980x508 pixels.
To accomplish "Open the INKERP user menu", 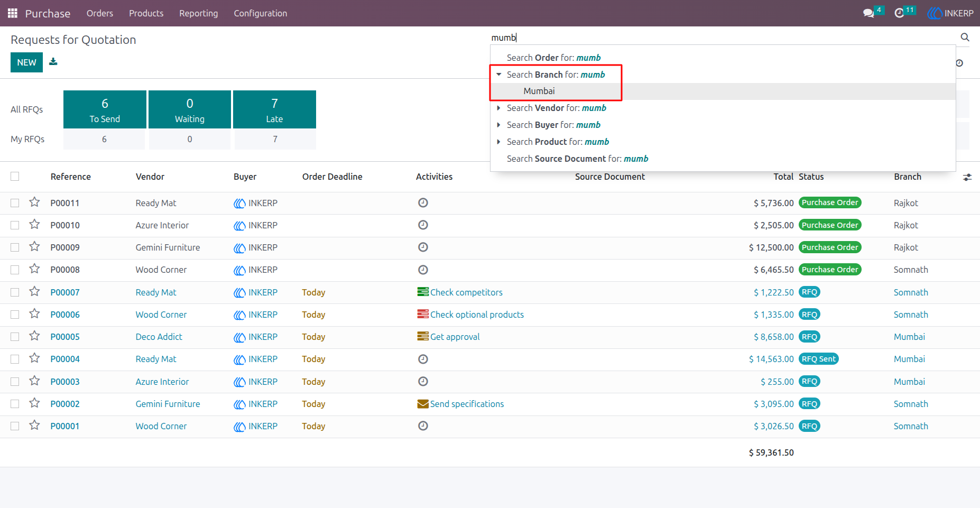I will tap(950, 13).
